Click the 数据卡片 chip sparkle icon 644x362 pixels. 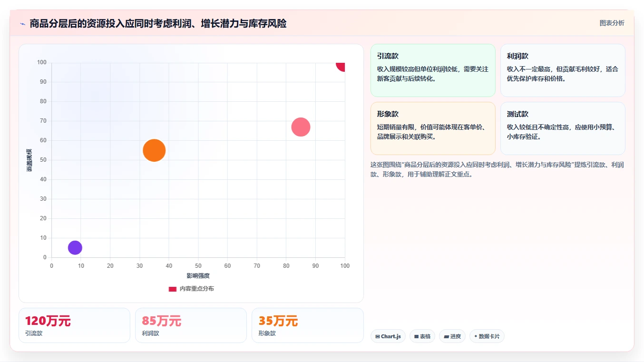click(476, 336)
